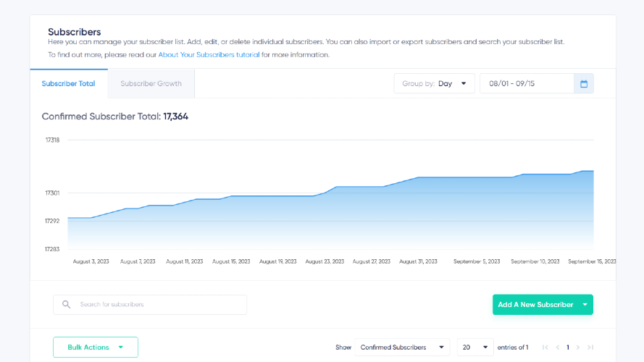Open the Bulk Actions dropdown
This screenshot has height=362, width=644.
point(96,348)
